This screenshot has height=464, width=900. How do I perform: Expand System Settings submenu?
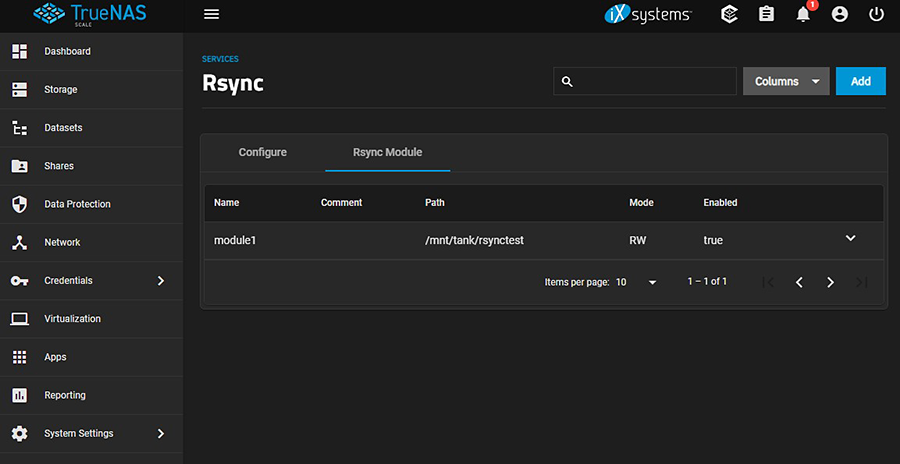pos(161,434)
